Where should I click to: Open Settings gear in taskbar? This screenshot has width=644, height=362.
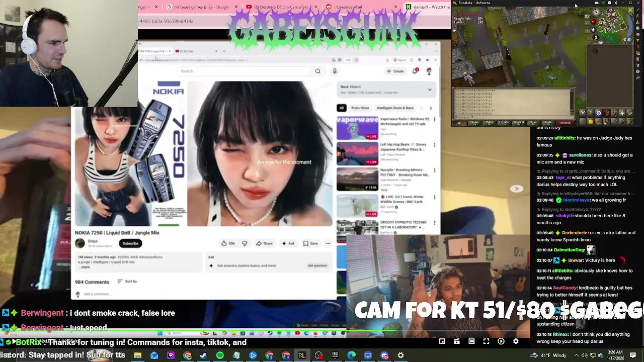click(x=401, y=355)
